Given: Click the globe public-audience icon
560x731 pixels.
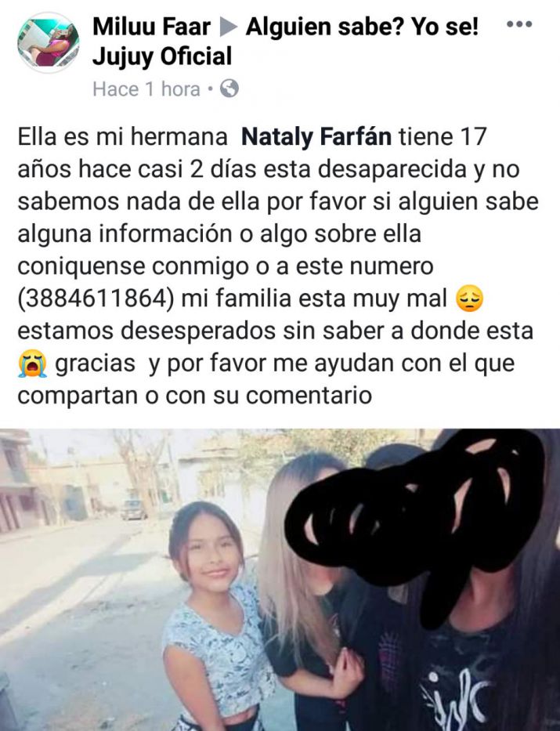Looking at the screenshot, I should [x=229, y=88].
